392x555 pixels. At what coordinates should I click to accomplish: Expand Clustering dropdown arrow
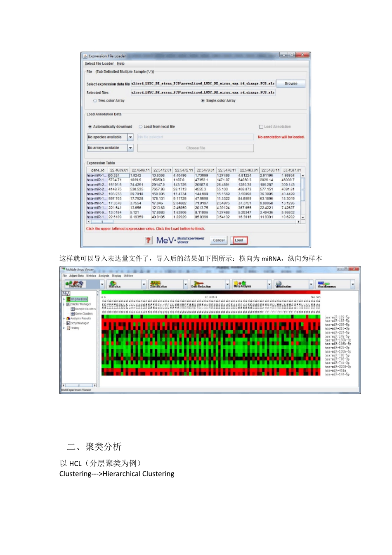(x=102, y=284)
